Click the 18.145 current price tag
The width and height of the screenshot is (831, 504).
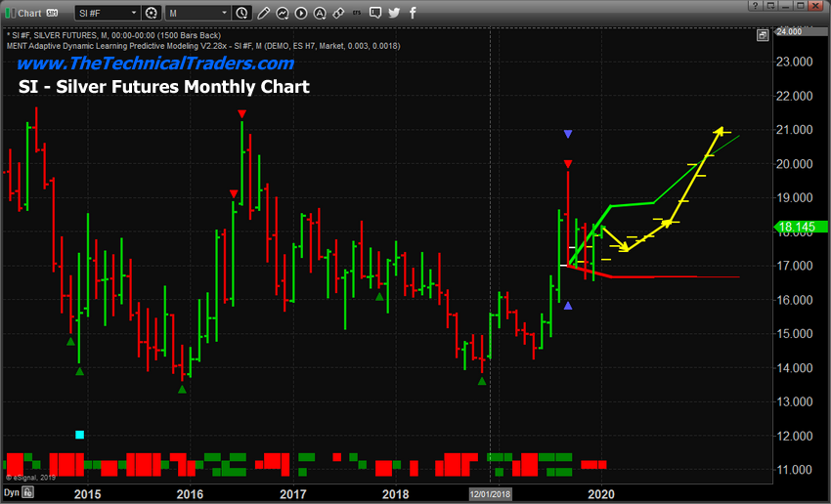(x=801, y=228)
